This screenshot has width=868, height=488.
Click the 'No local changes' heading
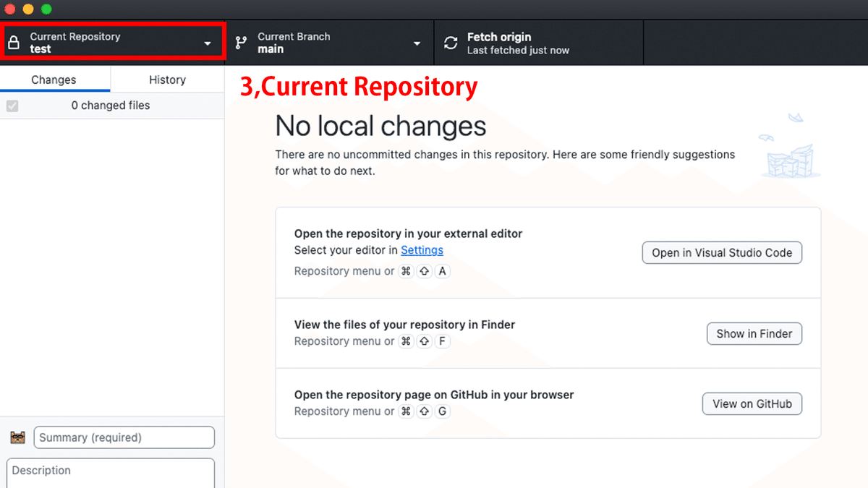click(x=380, y=127)
